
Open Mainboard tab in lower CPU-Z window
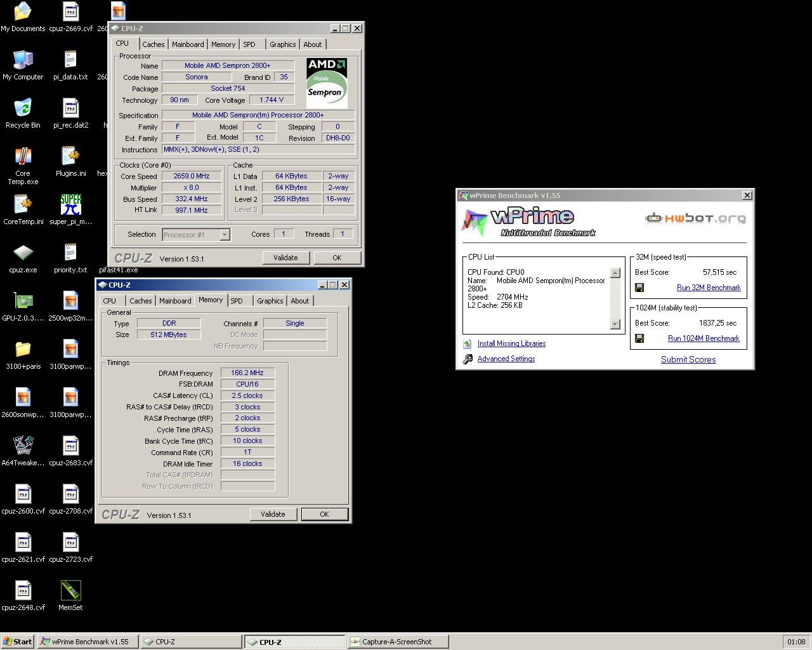175,301
